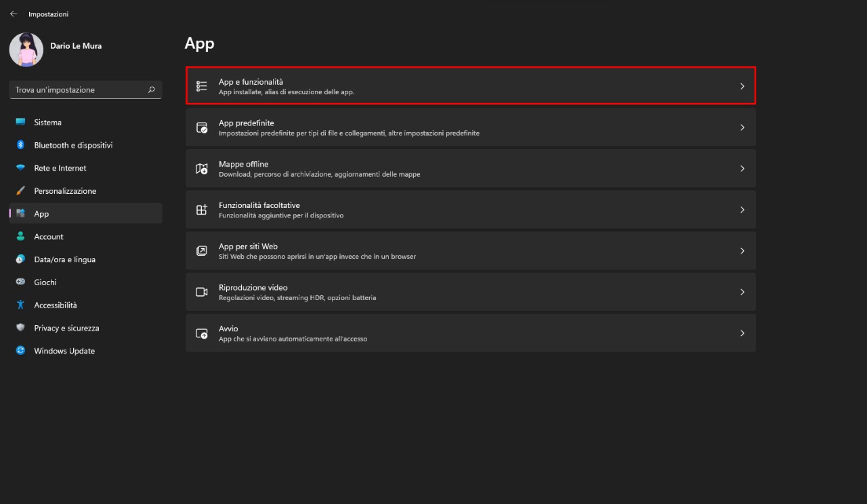Go to the Giochi section
867x504 pixels.
tap(85, 282)
